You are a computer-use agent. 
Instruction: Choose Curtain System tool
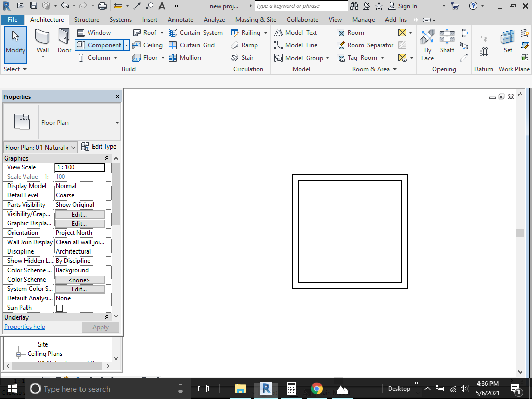click(196, 33)
